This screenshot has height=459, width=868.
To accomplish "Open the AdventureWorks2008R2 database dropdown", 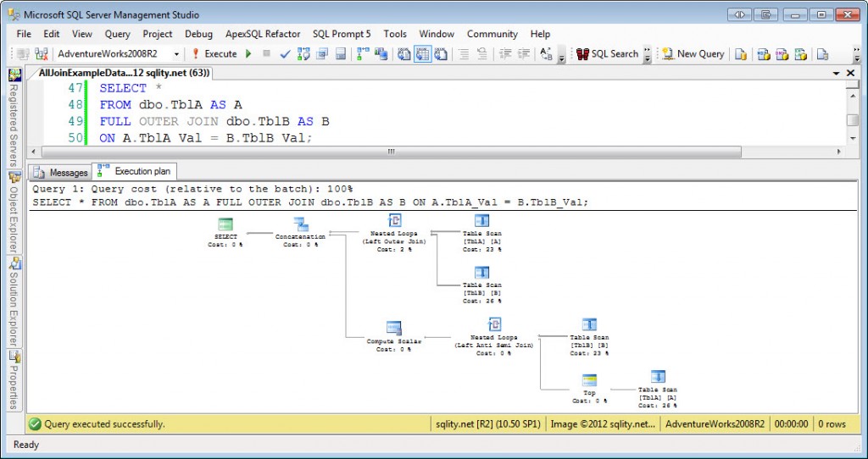I will click(176, 53).
